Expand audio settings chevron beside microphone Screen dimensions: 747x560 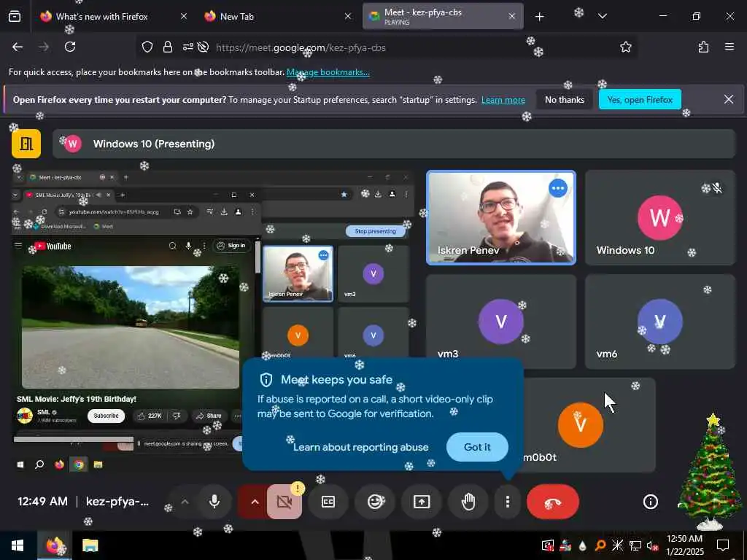click(x=185, y=502)
